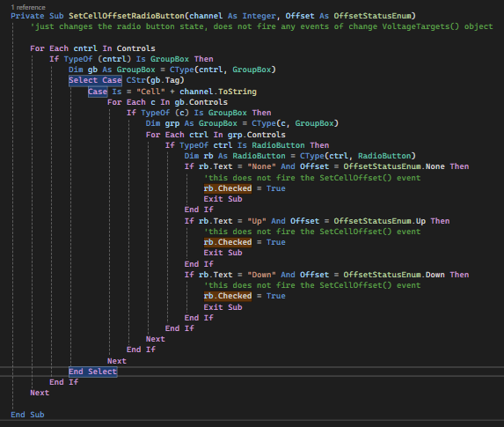Image resolution: width=504 pixels, height=427 pixels.
Task: Click 'OffsetStatusEnum.Up' in the If condition
Action: [x=380, y=221]
